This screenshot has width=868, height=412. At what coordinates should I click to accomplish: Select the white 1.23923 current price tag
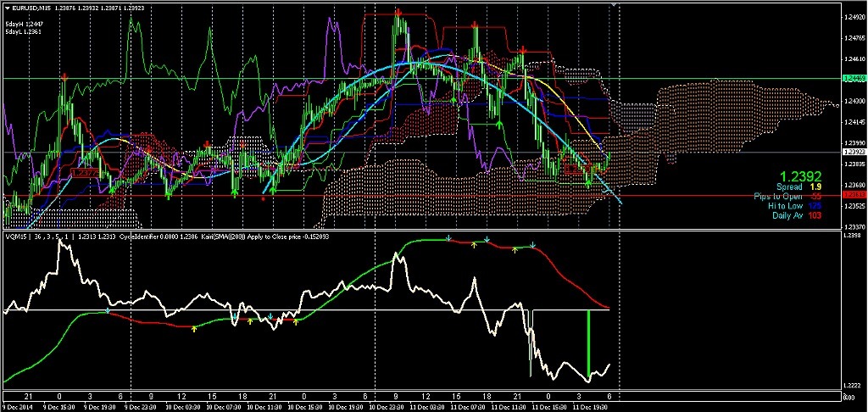(x=853, y=152)
